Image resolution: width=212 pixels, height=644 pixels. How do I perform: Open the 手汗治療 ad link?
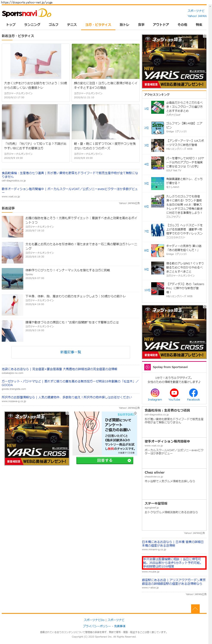(174, 563)
